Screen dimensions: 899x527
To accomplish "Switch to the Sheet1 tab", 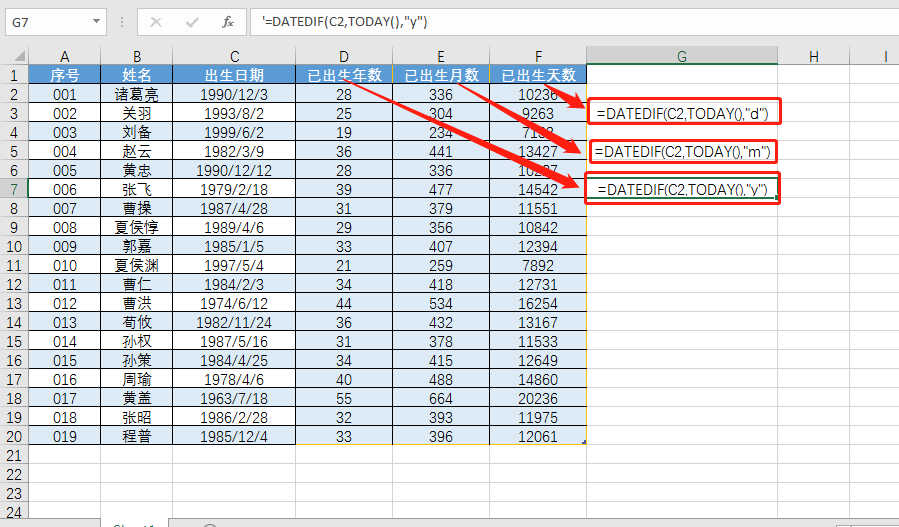I will coord(133,523).
